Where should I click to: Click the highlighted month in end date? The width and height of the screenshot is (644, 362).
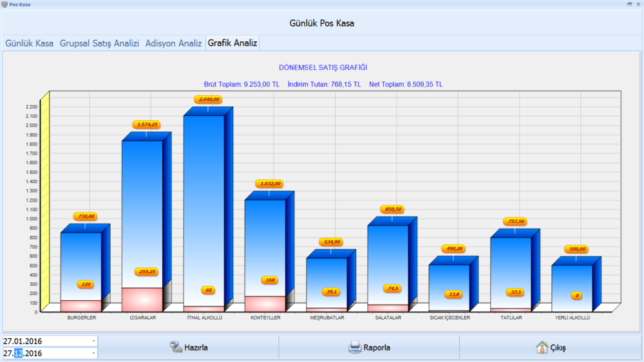(18, 353)
